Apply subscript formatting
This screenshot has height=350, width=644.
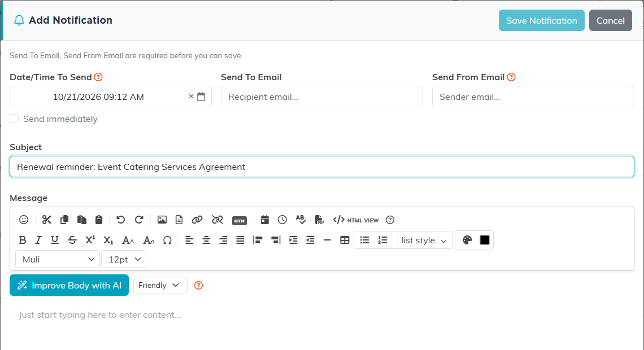coord(108,240)
